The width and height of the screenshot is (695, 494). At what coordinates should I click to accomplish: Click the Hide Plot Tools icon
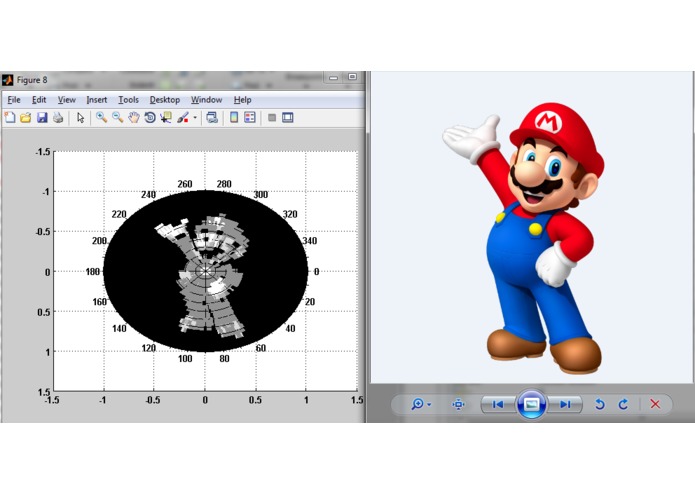[x=272, y=117]
